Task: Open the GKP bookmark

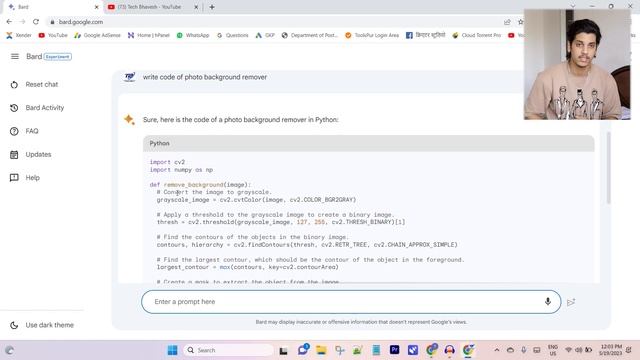Action: click(x=265, y=36)
